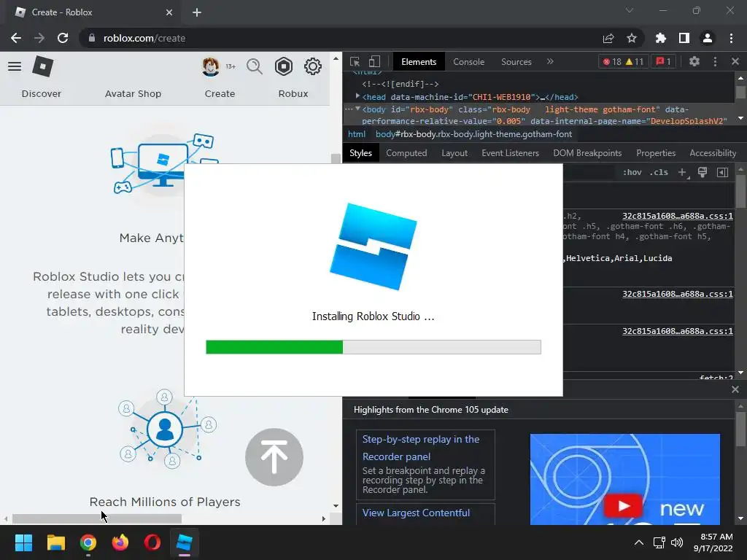Viewport: 747px width, 560px height.
Task: Open the Properties tab
Action: (656, 153)
